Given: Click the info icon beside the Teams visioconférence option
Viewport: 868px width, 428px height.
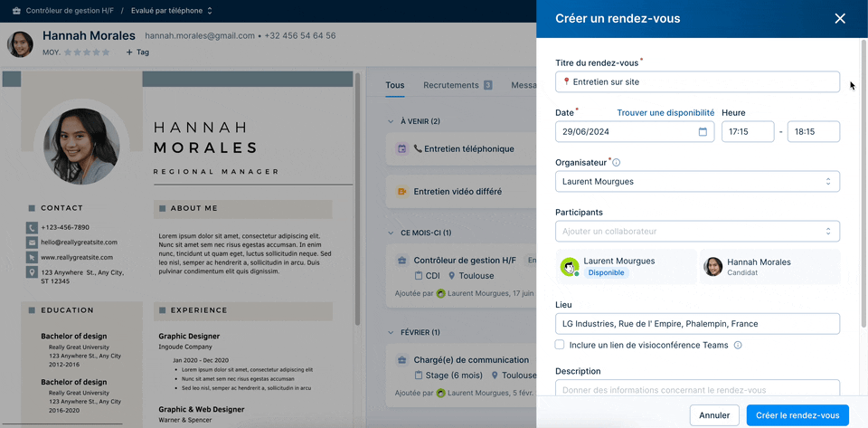Looking at the screenshot, I should coord(738,345).
